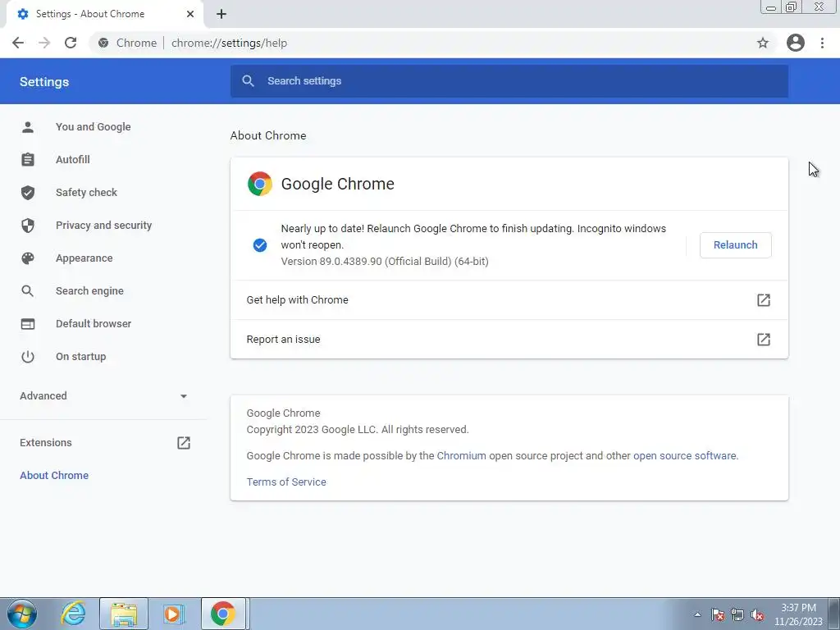Show hidden system tray icons
Screen dimensions: 840x630
pyautogui.click(x=697, y=614)
